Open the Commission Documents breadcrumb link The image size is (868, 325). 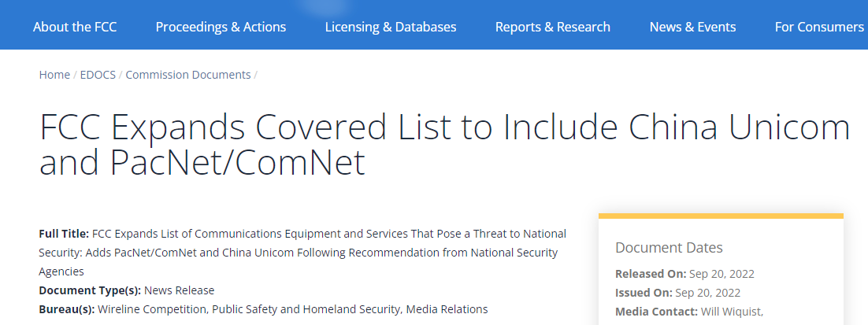coord(188,75)
